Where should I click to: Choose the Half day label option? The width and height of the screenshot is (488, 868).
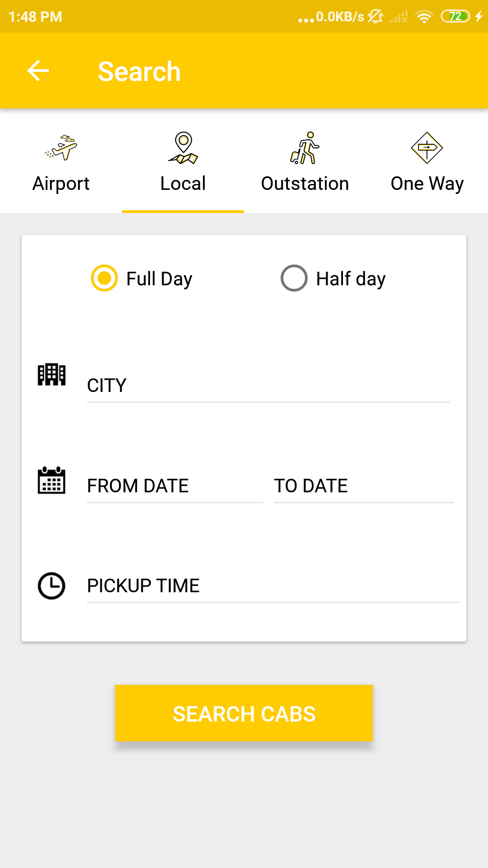click(351, 279)
